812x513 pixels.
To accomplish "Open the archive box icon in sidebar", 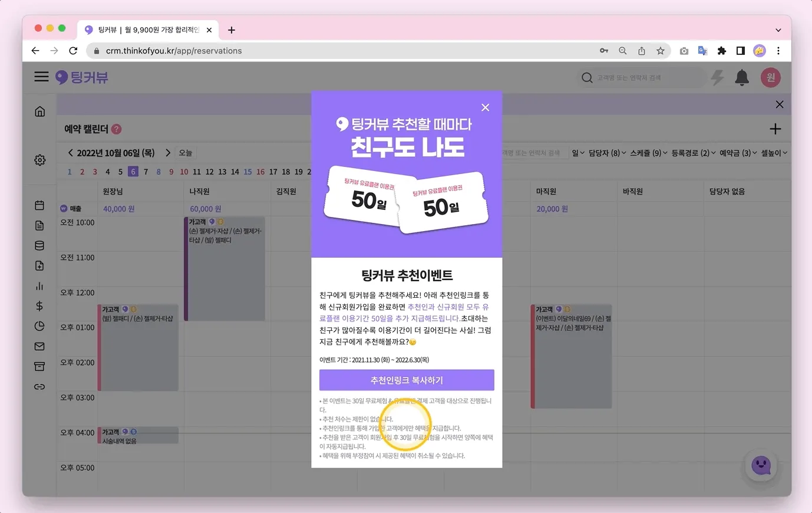I will (x=39, y=366).
